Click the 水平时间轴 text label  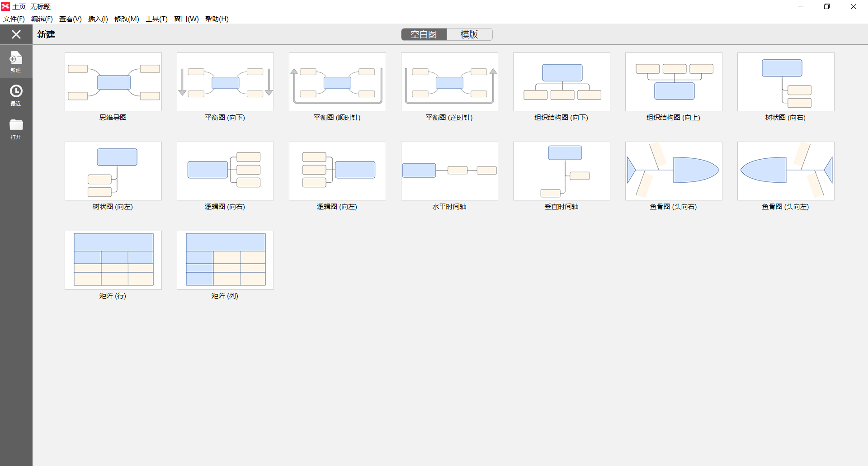coord(449,207)
